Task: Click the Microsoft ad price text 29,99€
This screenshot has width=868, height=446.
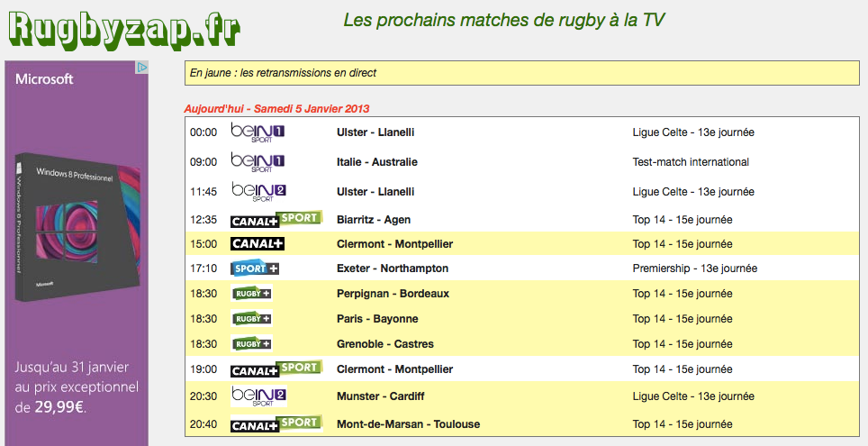Action: click(59, 408)
